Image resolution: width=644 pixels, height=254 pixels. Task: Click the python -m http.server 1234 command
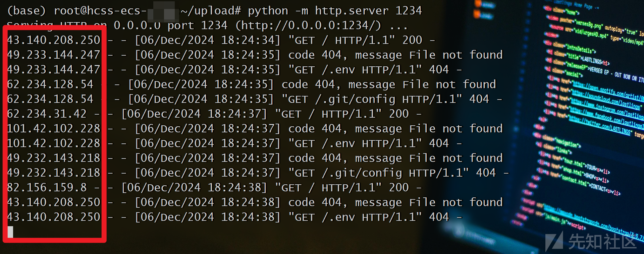coord(335,11)
